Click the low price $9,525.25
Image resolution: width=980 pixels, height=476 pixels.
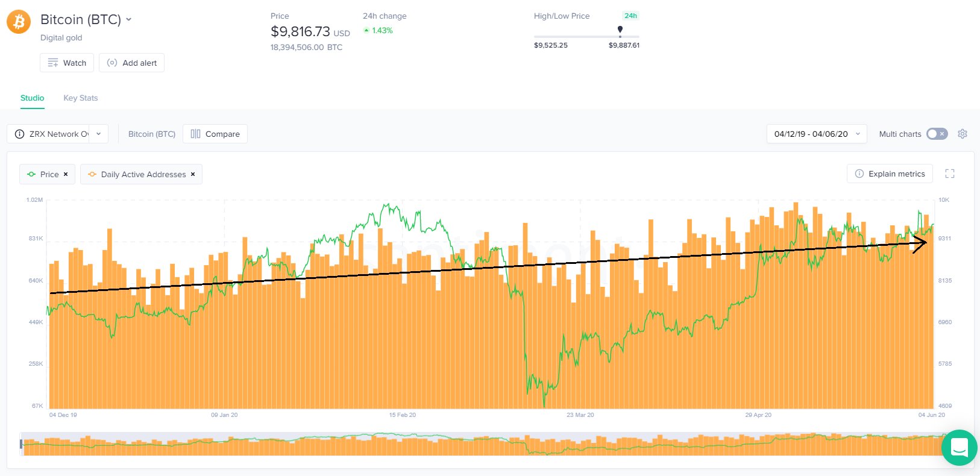[x=551, y=45]
